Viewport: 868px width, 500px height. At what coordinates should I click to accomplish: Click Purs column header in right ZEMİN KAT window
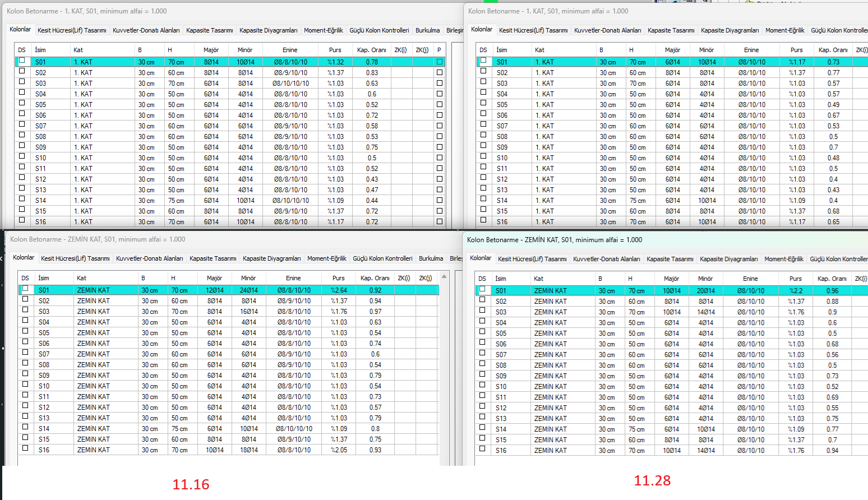point(796,279)
